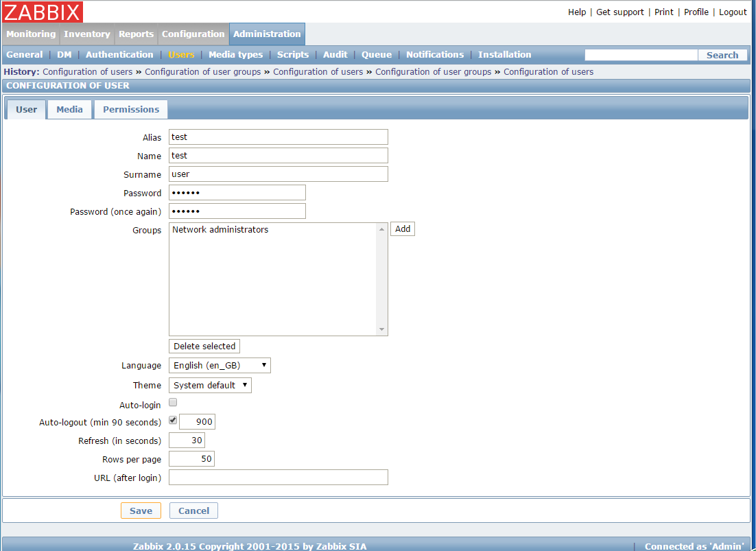Select Network administrators in Groups list
756x551 pixels.
coord(220,230)
